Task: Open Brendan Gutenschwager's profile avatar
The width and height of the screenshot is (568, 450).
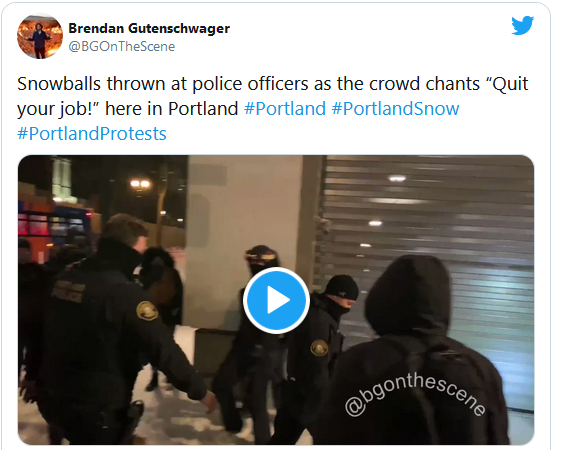Action: click(x=40, y=37)
